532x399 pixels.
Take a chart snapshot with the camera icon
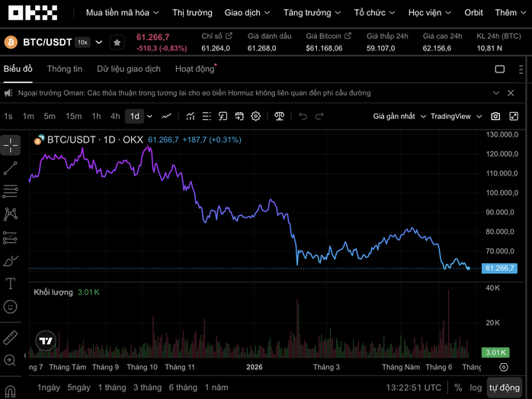pos(495,117)
